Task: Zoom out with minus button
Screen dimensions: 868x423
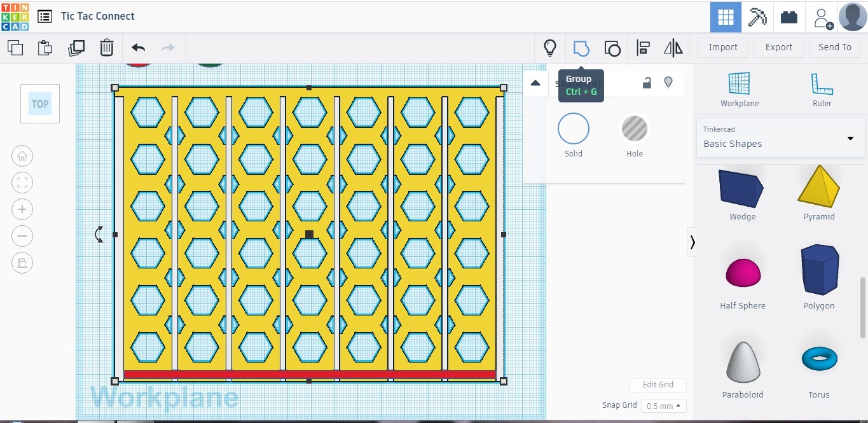Action: click(x=22, y=236)
